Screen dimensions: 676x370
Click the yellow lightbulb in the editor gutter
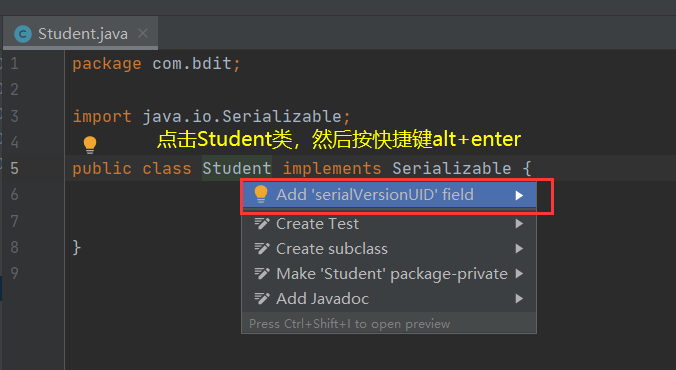(90, 144)
